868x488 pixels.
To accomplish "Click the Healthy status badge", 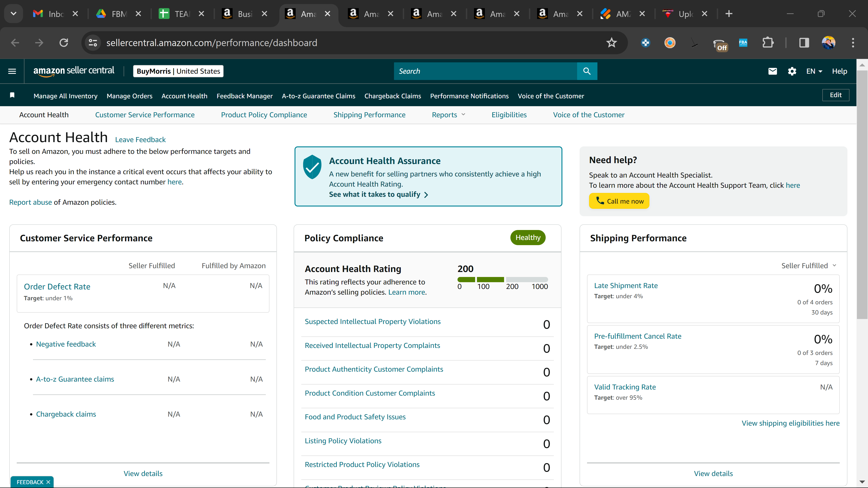I will 528,237.
